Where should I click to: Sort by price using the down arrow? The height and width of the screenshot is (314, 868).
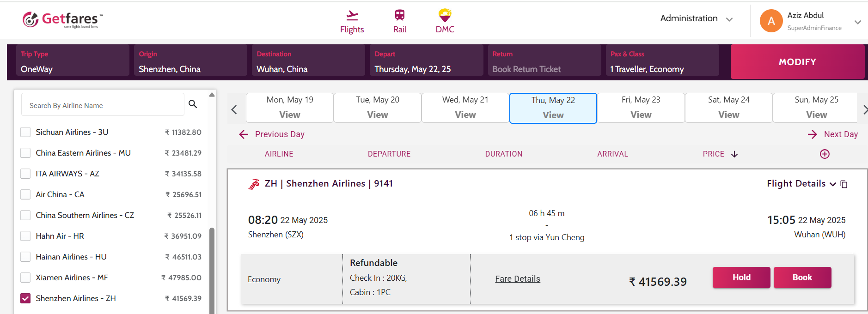(x=734, y=154)
